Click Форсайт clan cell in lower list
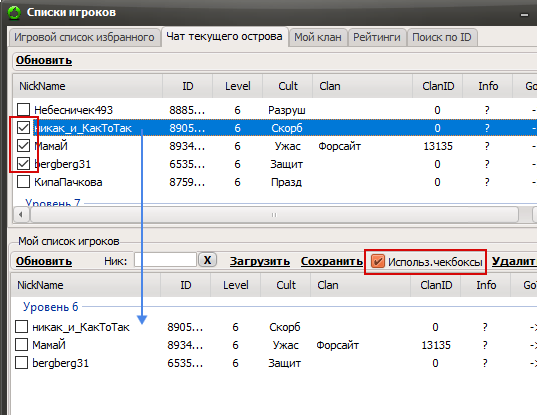Image resolution: width=537 pixels, height=415 pixels. [x=337, y=345]
